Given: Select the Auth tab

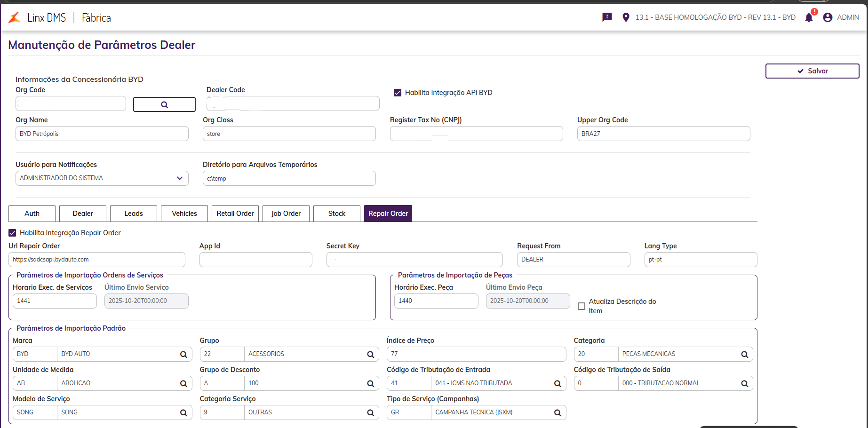Looking at the screenshot, I should (32, 214).
